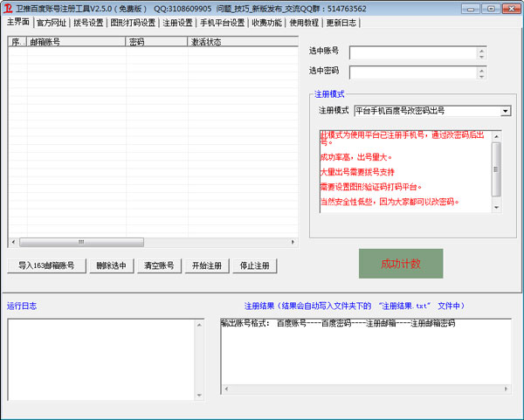Close the 卫推百度账号注册工具 window
The width and height of the screenshot is (524, 420).
[x=511, y=9]
